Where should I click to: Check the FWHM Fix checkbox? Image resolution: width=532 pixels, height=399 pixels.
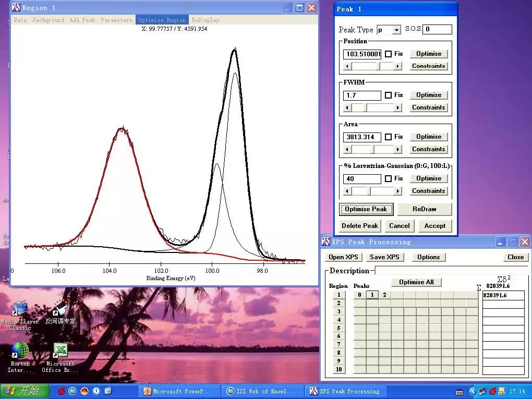click(x=389, y=95)
